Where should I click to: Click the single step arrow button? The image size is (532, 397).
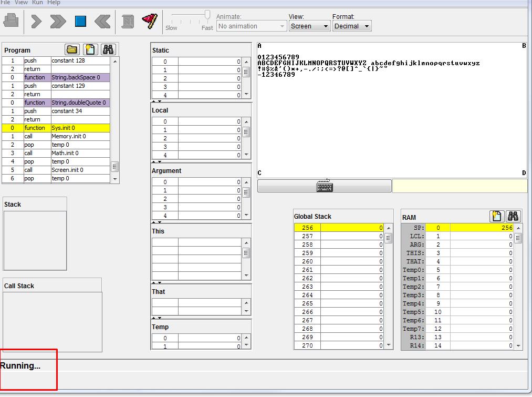[36, 21]
